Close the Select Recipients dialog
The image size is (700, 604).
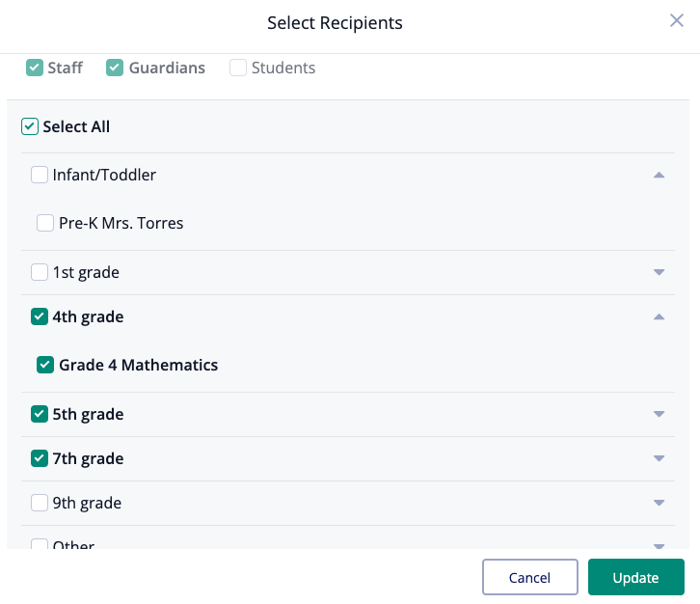pos(676,20)
